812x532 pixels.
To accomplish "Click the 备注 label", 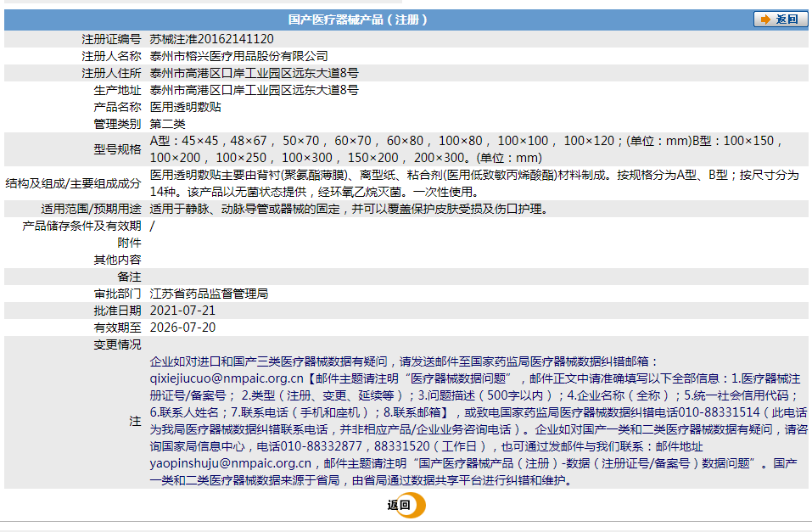I will (129, 277).
